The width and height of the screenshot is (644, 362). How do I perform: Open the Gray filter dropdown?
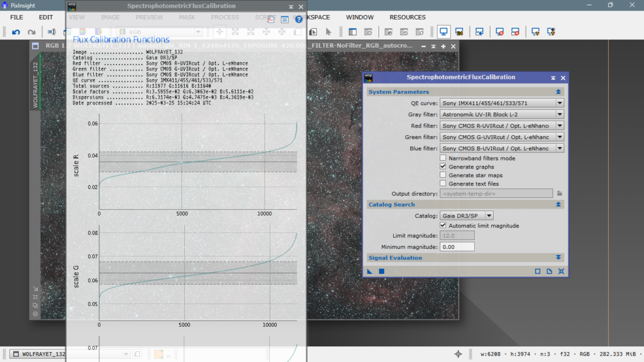501,114
